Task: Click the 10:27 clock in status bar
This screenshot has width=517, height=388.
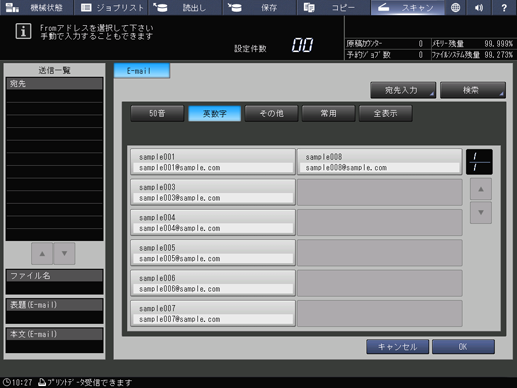Action: click(17, 382)
